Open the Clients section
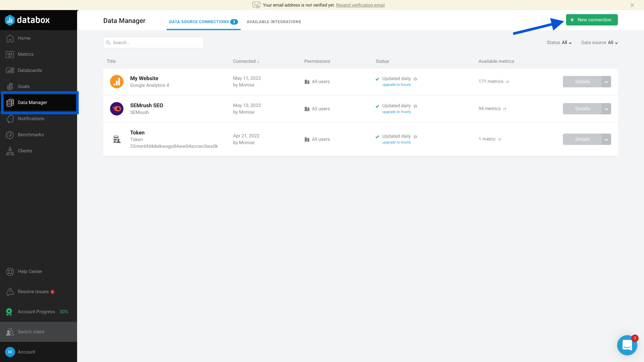Image resolution: width=644 pixels, height=362 pixels. pos(25,151)
